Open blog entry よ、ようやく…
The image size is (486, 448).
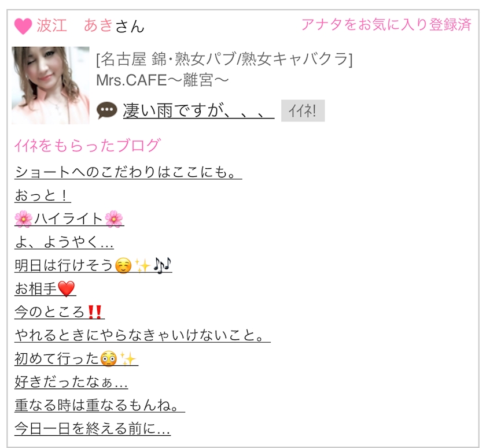click(x=64, y=242)
